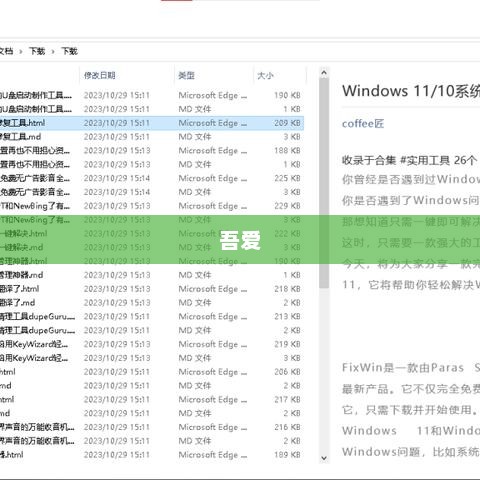Open the #实用工具 collection link in preview
The width and height of the screenshot is (480, 480).
(425, 160)
